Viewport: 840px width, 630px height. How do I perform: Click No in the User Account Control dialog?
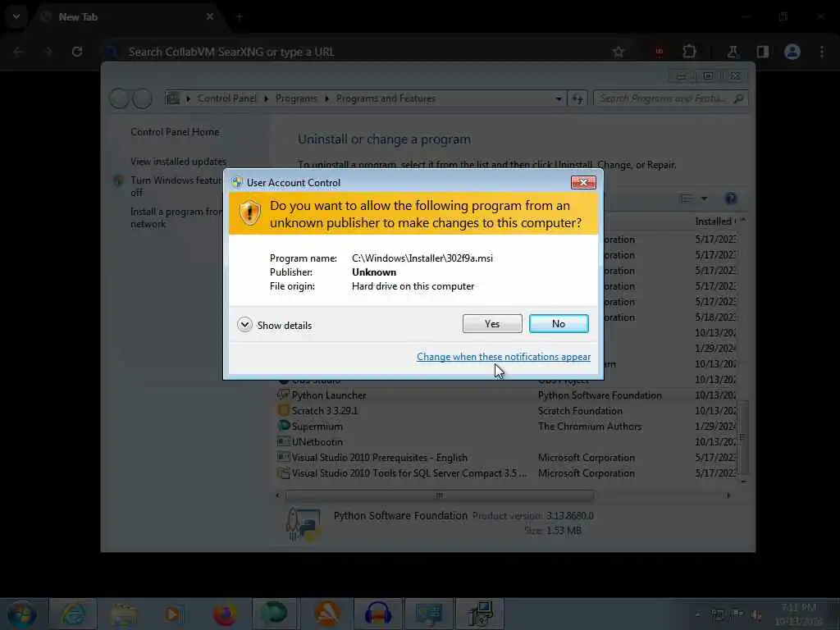[558, 323]
